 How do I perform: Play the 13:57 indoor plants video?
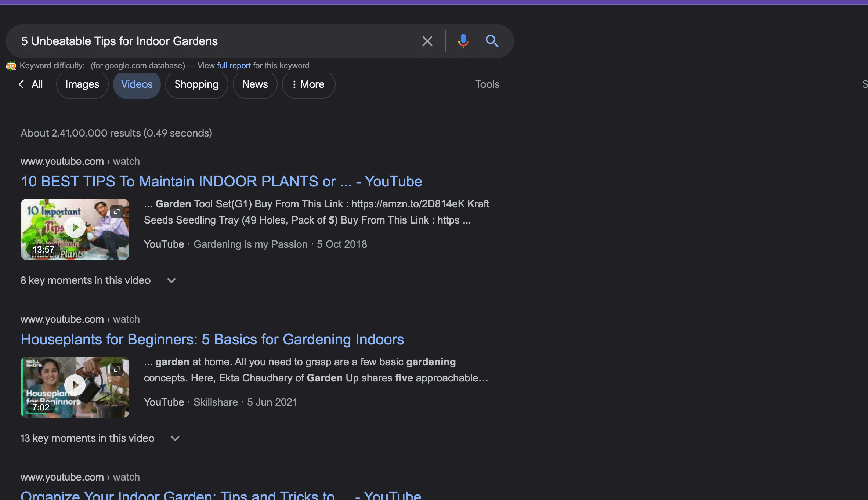coord(75,228)
